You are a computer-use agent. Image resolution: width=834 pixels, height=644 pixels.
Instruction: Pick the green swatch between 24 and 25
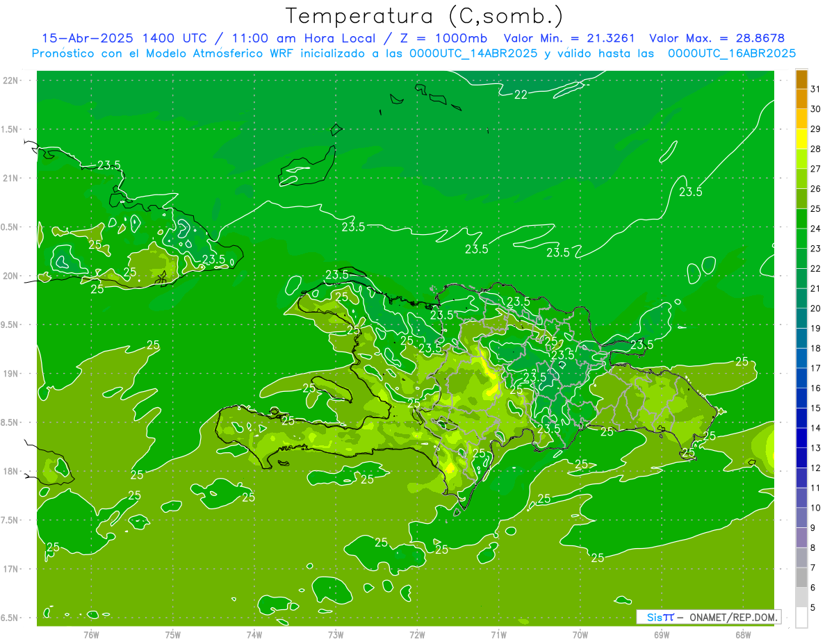(802, 219)
